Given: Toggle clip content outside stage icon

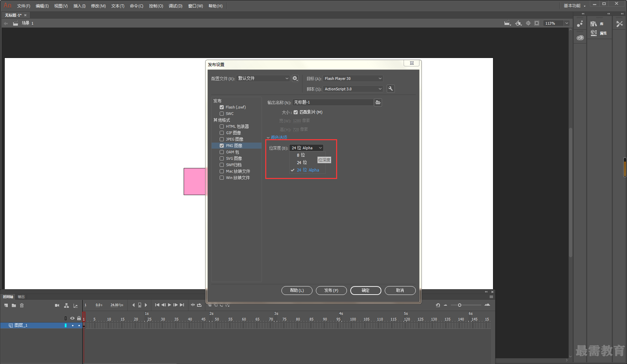Looking at the screenshot, I should tap(537, 23).
